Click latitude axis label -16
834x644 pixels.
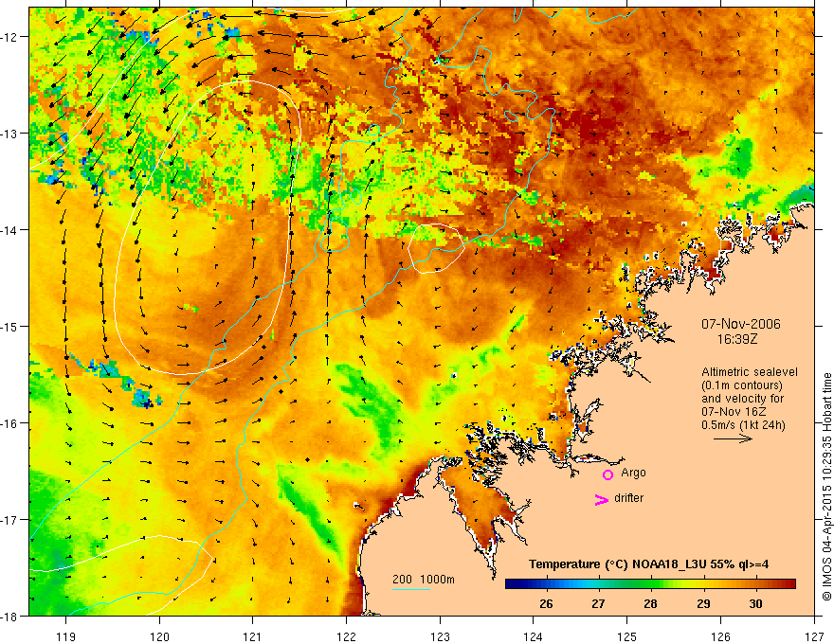pos(10,423)
